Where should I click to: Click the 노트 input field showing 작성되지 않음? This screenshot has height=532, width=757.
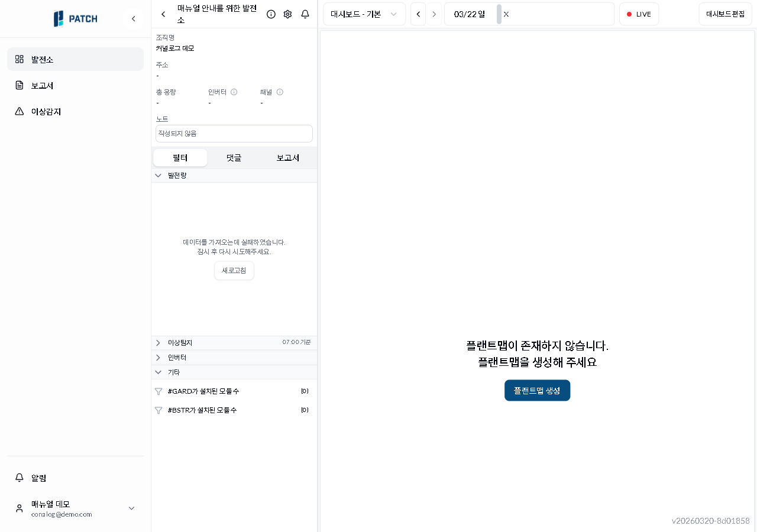coord(234,133)
